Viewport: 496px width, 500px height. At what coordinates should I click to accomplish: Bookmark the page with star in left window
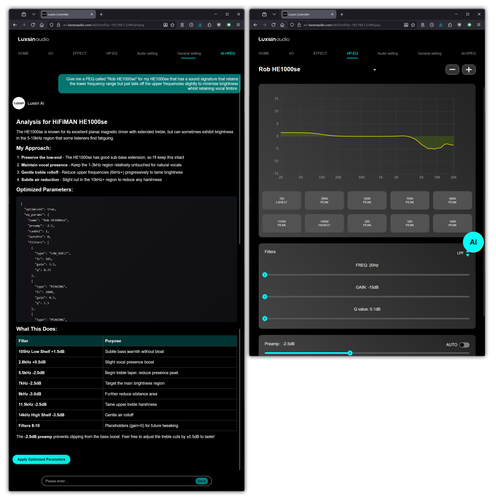click(172, 25)
